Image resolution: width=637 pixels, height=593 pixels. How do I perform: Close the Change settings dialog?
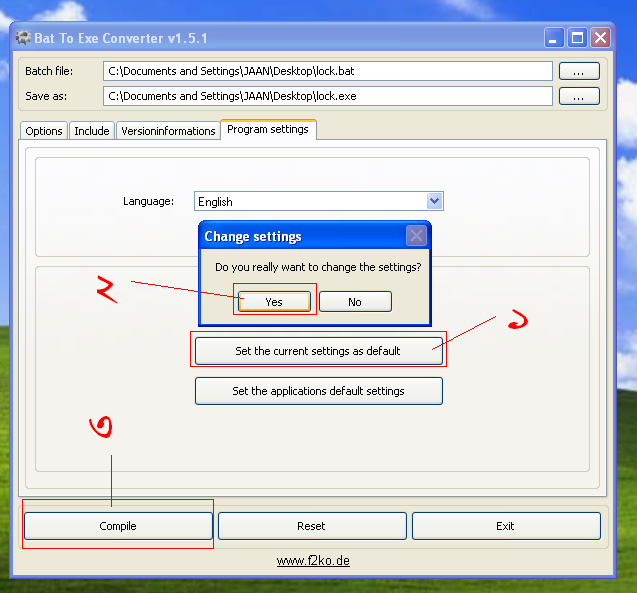pyautogui.click(x=416, y=236)
